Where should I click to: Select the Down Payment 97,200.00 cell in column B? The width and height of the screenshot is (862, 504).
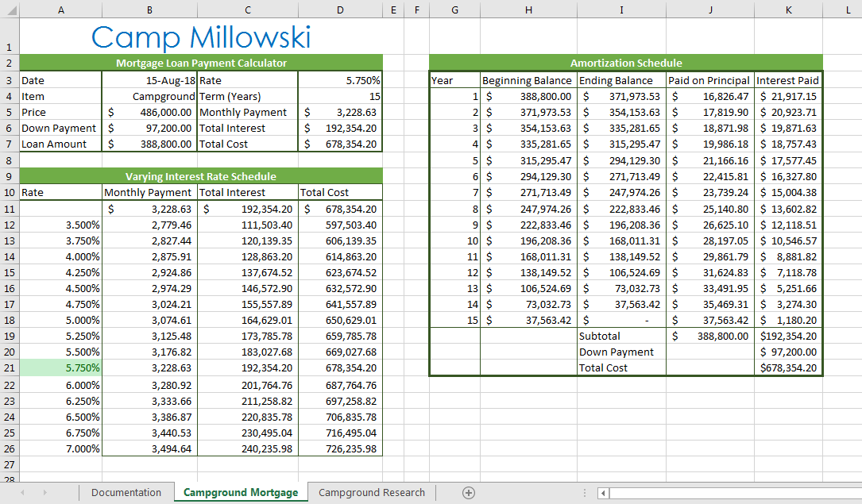pyautogui.click(x=149, y=128)
